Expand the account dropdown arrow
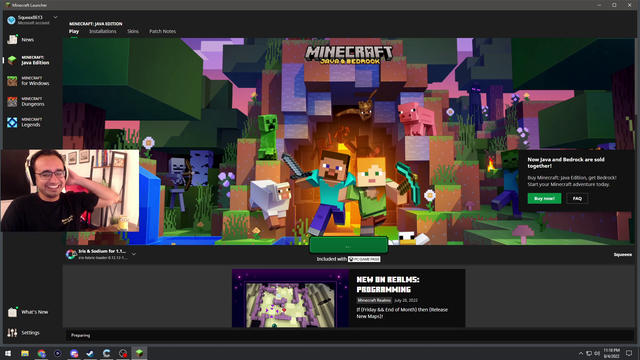The image size is (640, 360). pyautogui.click(x=56, y=17)
